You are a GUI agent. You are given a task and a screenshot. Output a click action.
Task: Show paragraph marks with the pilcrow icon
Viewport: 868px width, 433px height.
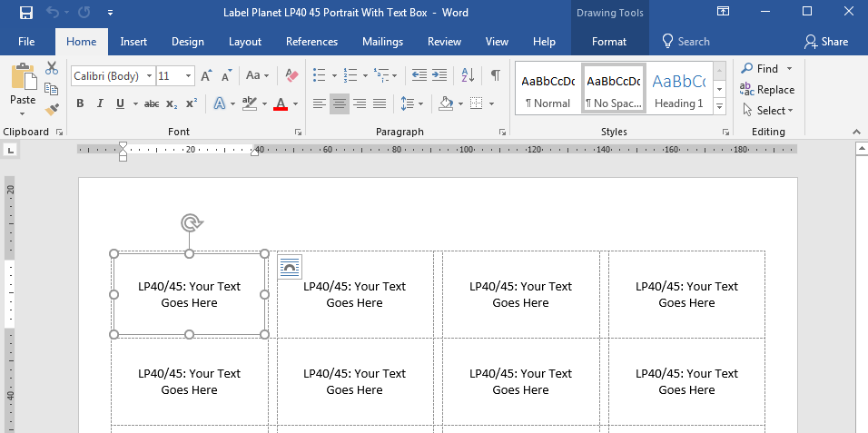pyautogui.click(x=495, y=75)
